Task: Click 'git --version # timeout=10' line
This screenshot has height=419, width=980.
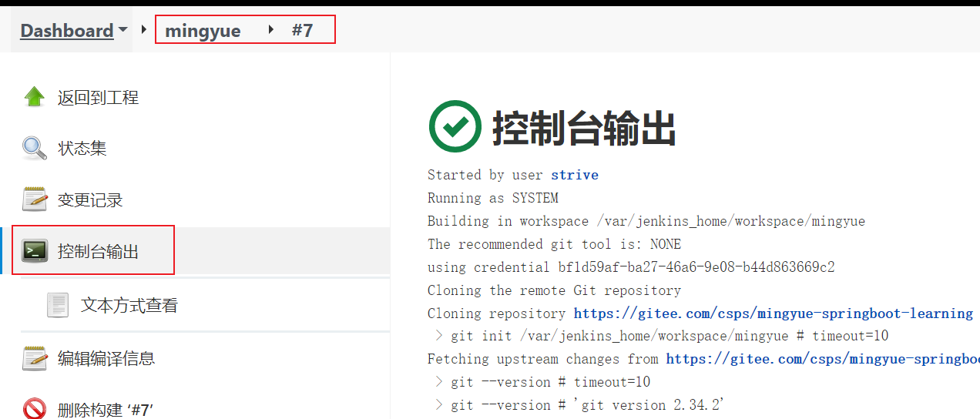Action: click(543, 382)
